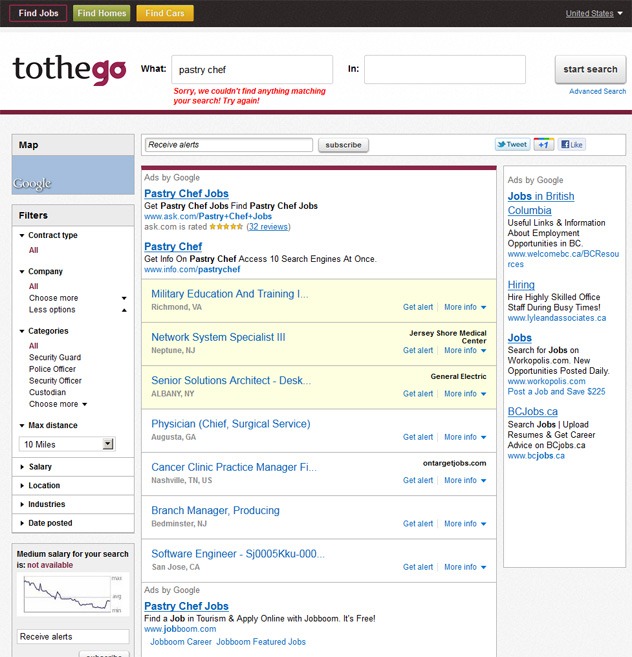Open Branch Manager, Producing job
Screen dimensions: 632x657
(215, 510)
